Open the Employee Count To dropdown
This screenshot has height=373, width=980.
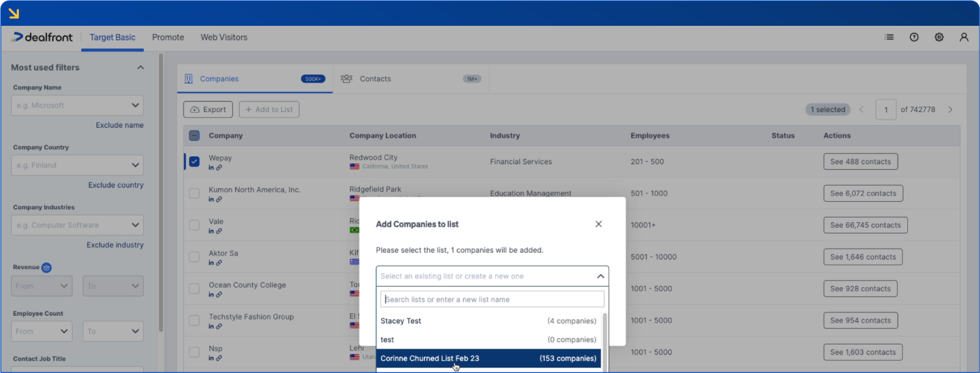113,331
